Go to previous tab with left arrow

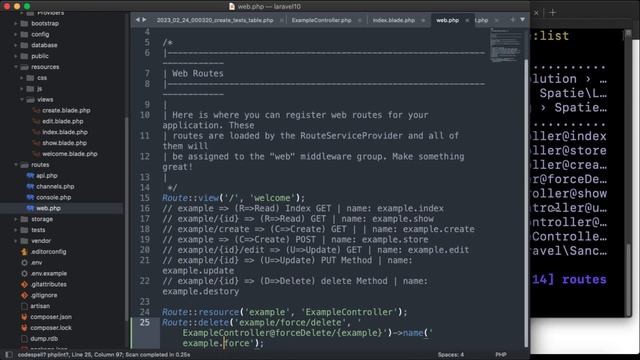[x=138, y=20]
